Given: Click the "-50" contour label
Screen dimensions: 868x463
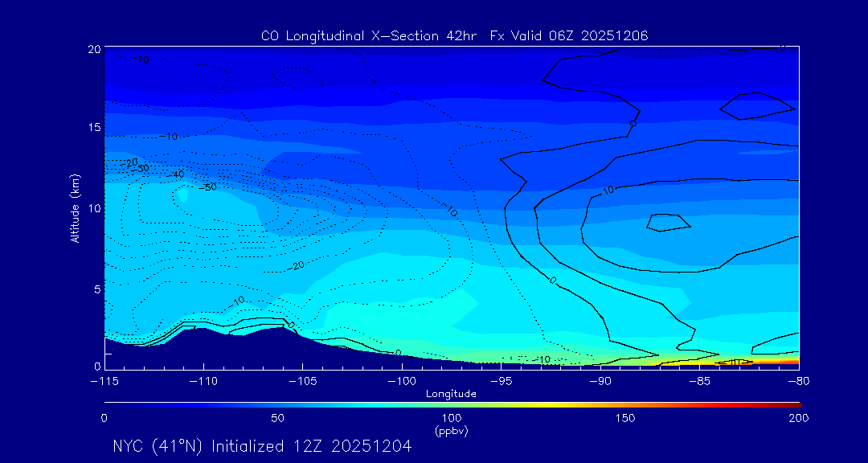Looking at the screenshot, I should 207,186.
